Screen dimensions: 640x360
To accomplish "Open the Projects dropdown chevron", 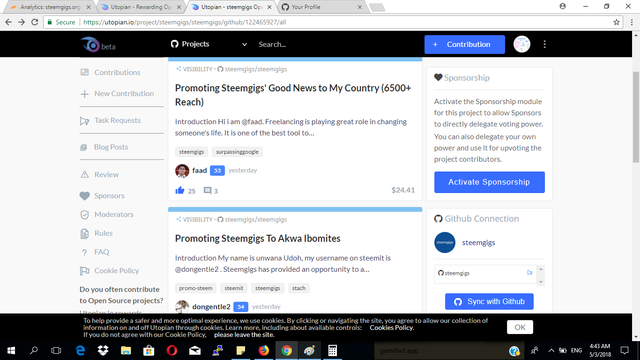I will (244, 44).
